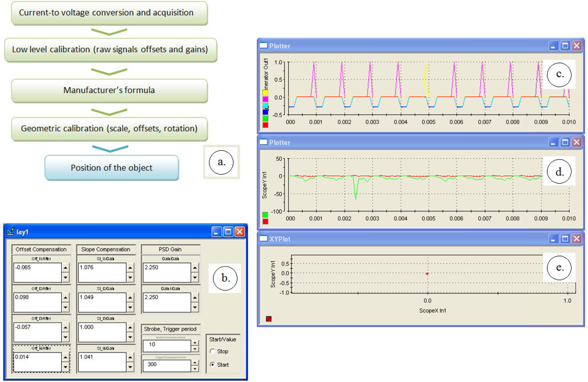
Task: Click green legend swatch in top Plotter
Action: click(265, 118)
